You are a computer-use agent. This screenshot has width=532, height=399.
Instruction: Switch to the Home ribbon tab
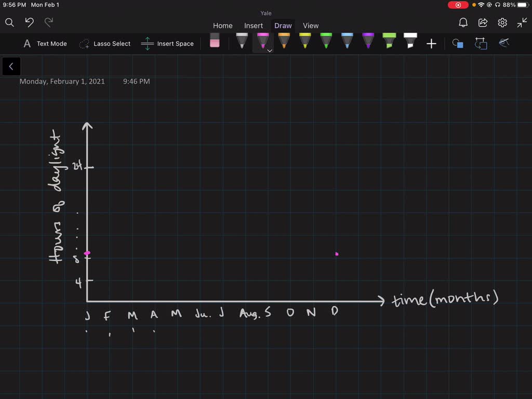pyautogui.click(x=222, y=25)
